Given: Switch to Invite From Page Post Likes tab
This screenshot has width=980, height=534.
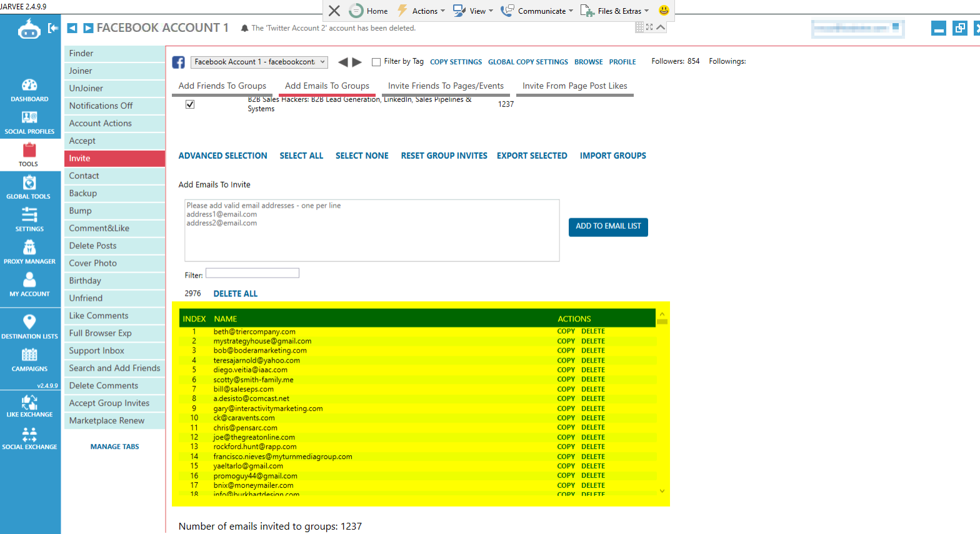Looking at the screenshot, I should coord(575,86).
